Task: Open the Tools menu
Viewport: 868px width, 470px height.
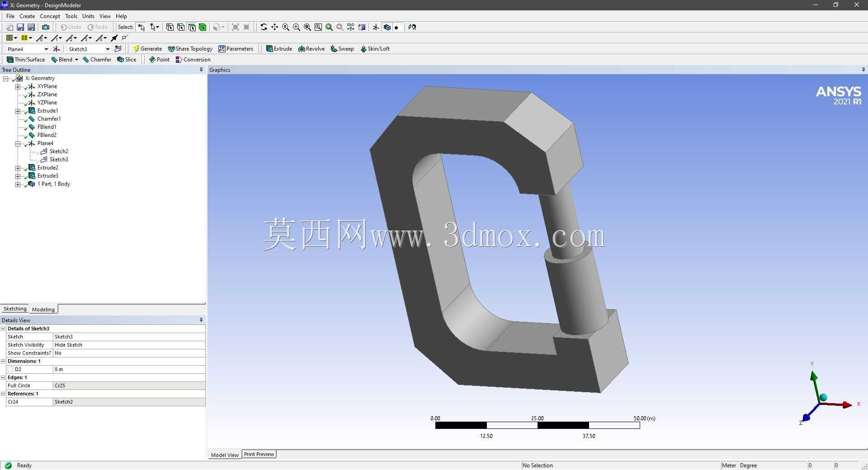Action: [x=71, y=16]
